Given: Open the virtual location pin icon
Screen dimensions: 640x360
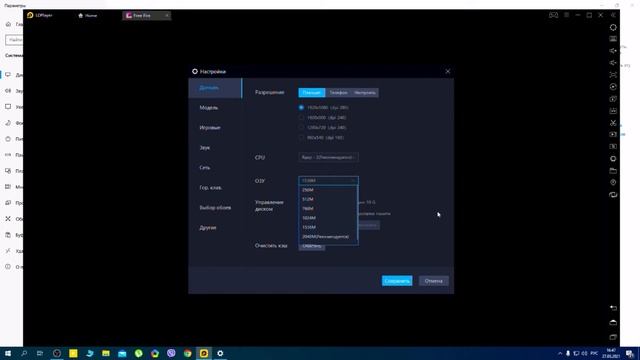Looking at the screenshot, I should [x=613, y=182].
